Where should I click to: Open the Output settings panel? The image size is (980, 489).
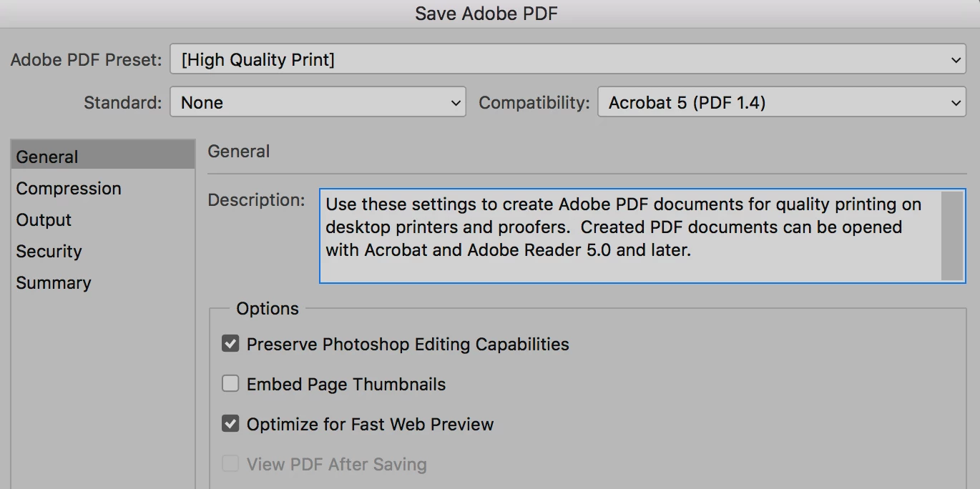click(x=44, y=220)
